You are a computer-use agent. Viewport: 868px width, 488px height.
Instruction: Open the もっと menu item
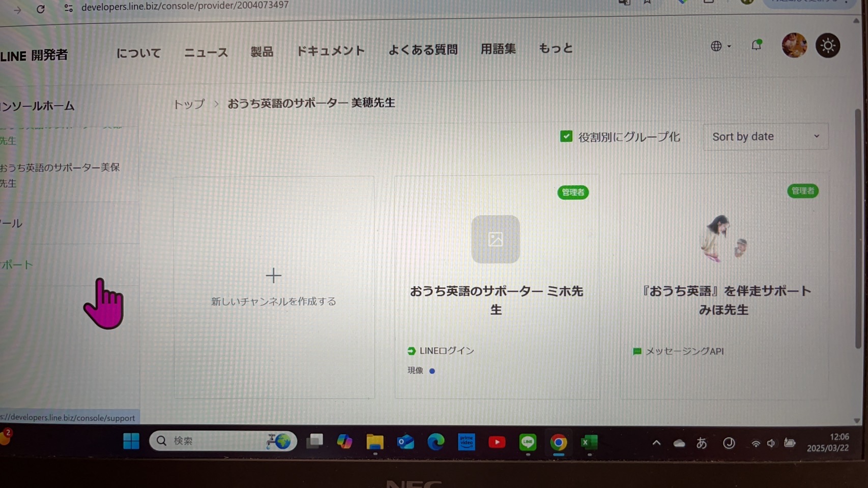556,48
